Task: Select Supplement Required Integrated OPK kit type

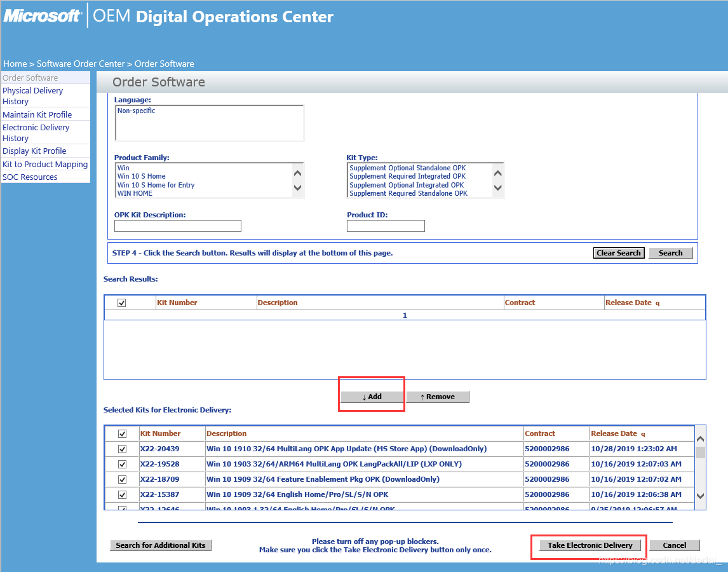Action: (408, 176)
